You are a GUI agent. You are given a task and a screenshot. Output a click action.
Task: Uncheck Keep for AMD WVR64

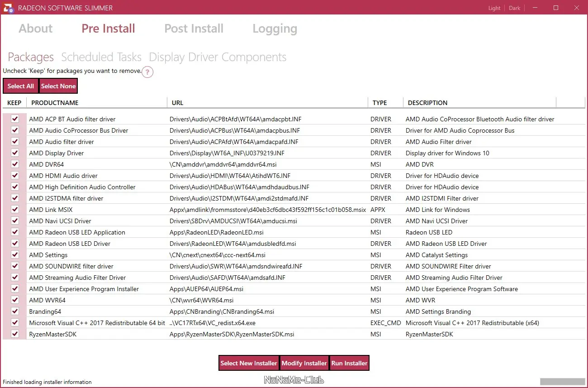15,300
